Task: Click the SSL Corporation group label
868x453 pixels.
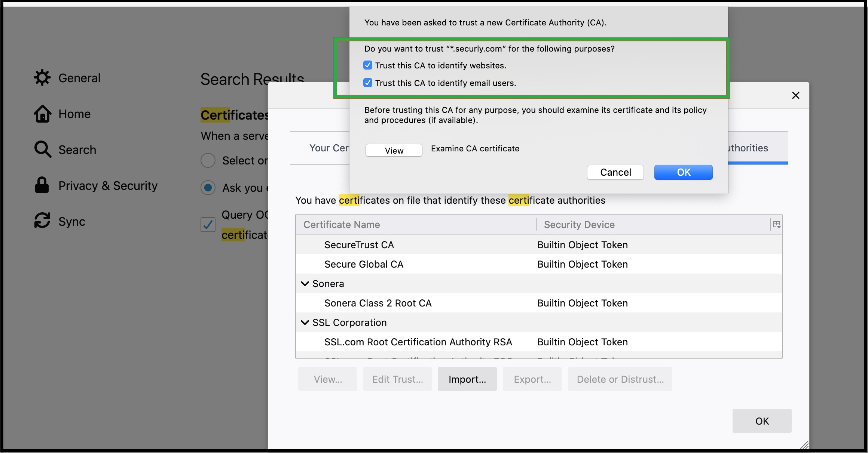Action: tap(349, 323)
